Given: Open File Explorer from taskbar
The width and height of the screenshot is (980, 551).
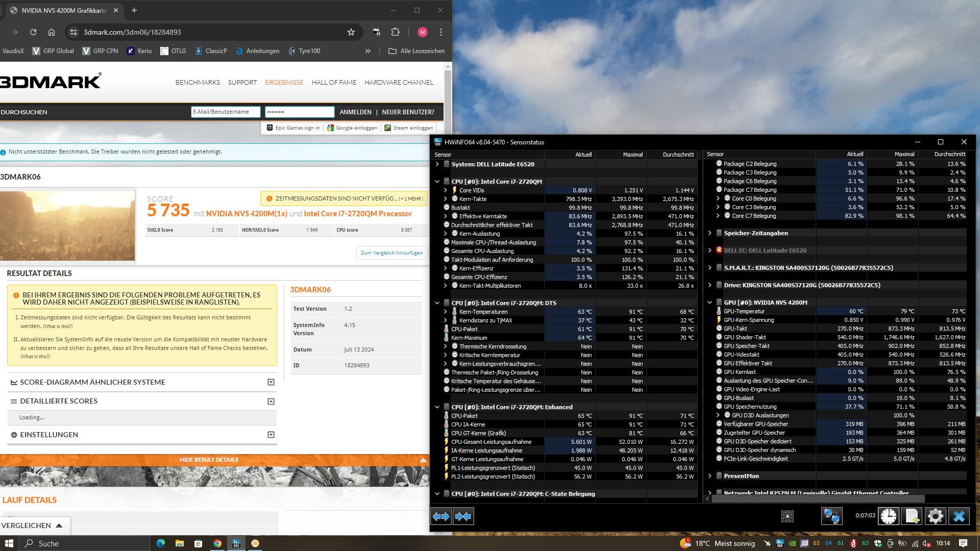Looking at the screenshot, I should (180, 543).
